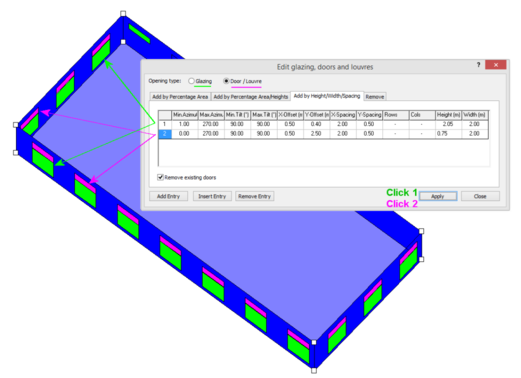Edit the Height cell showing 0.75
The height and width of the screenshot is (378, 521).
click(x=448, y=134)
